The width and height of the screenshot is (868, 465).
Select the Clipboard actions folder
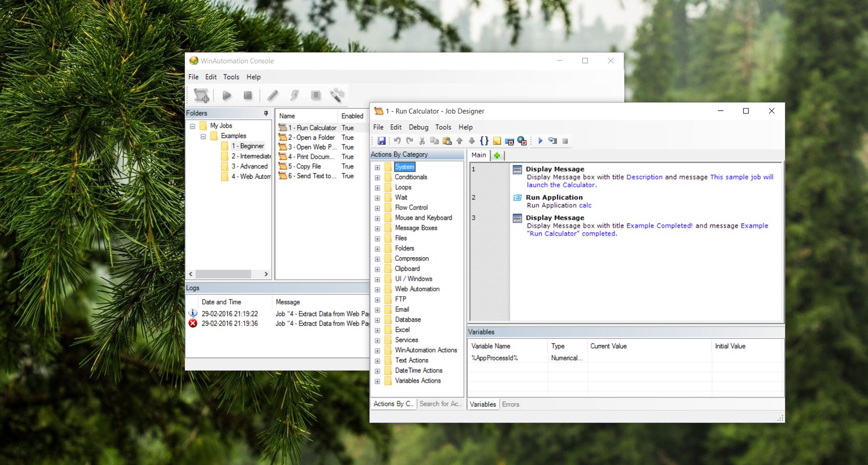[x=407, y=269]
